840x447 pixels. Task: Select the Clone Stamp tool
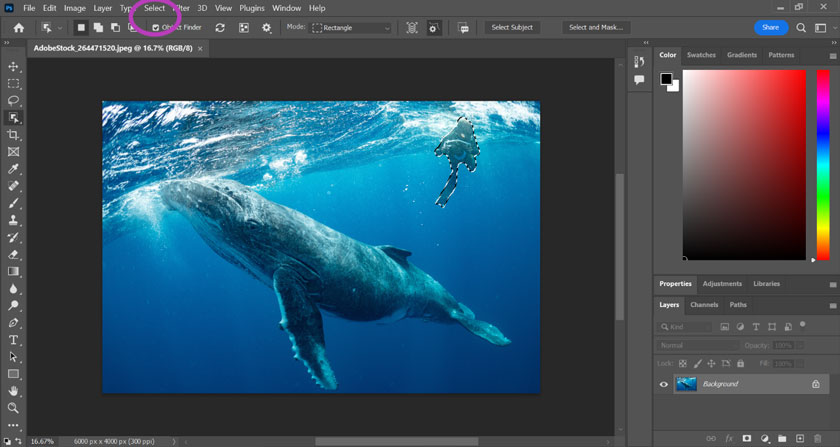[13, 220]
